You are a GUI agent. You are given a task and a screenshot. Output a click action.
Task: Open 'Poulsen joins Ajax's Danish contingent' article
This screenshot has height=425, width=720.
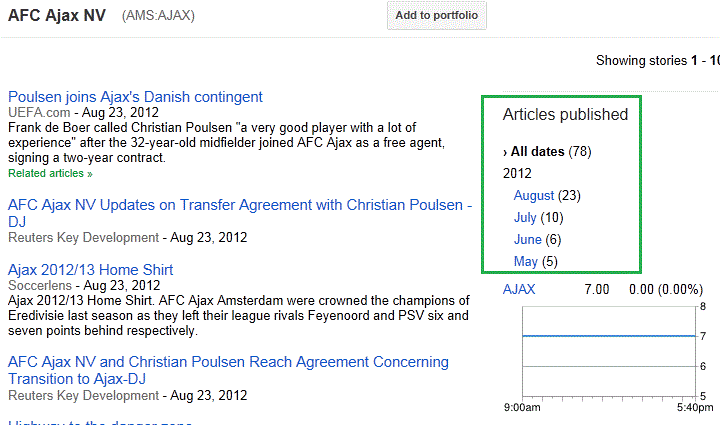coord(135,97)
